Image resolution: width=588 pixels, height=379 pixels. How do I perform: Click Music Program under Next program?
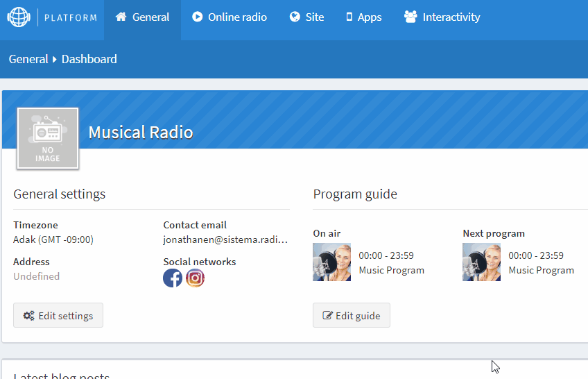tap(541, 270)
